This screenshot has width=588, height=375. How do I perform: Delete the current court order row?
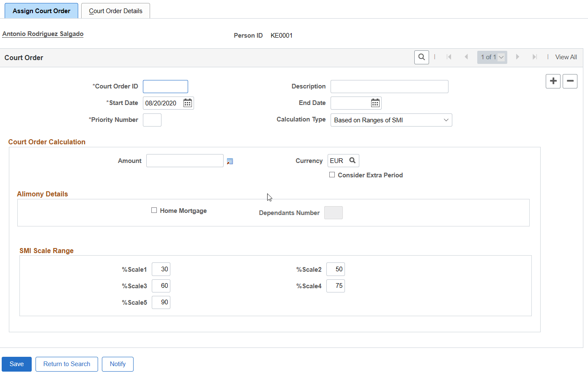pos(570,81)
